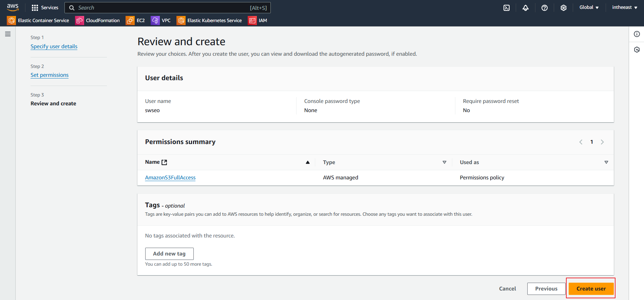Image resolution: width=644 pixels, height=300 pixels.
Task: Click the Add new tag button
Action: (x=169, y=254)
